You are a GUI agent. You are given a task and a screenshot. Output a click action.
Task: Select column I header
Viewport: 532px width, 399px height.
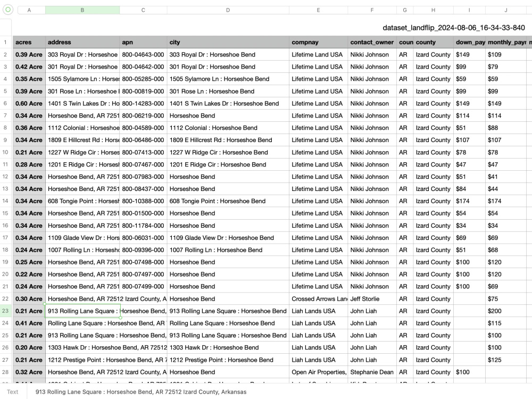[x=470, y=10]
